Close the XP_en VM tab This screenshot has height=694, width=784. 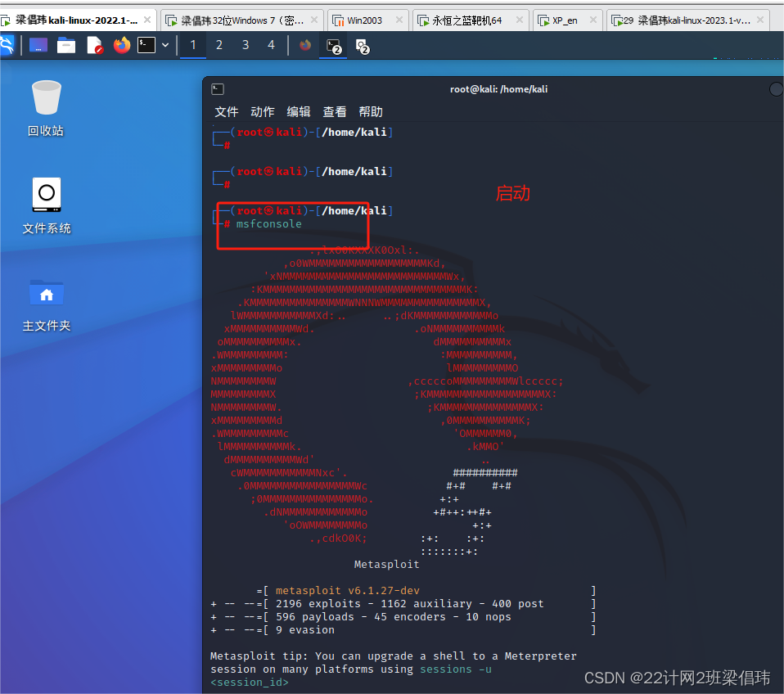tap(593, 20)
